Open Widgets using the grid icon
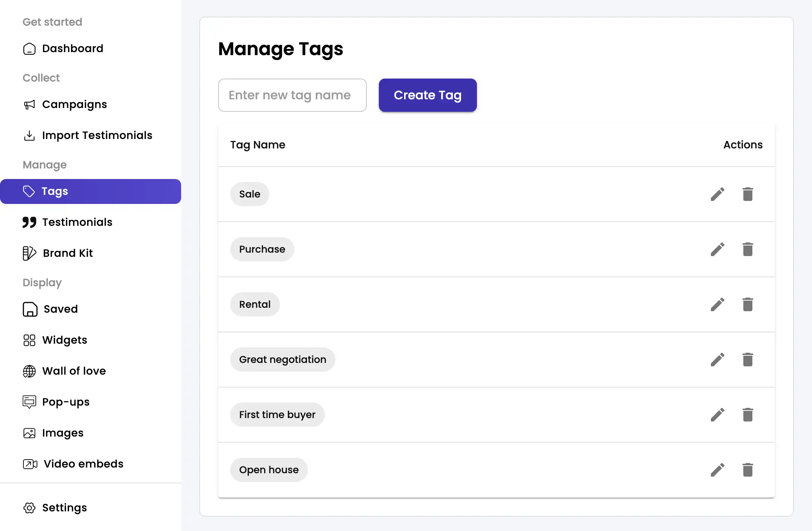The image size is (812, 531). (x=29, y=340)
